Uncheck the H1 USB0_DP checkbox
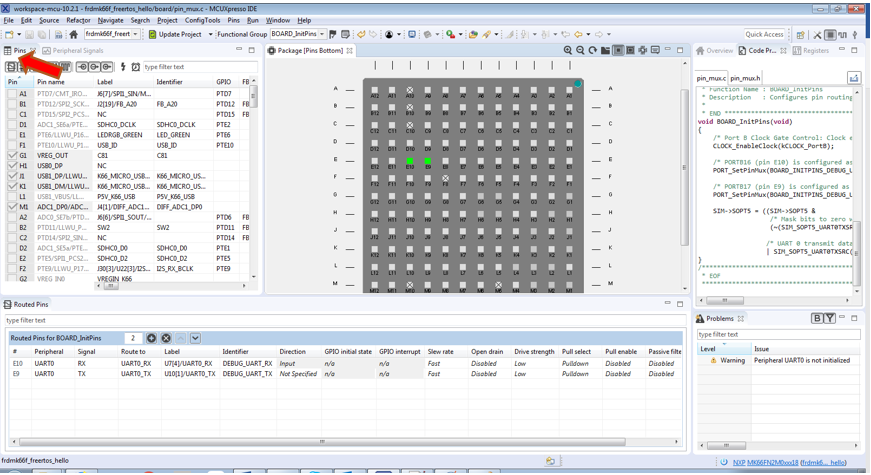The width and height of the screenshot is (871, 475). click(12, 166)
